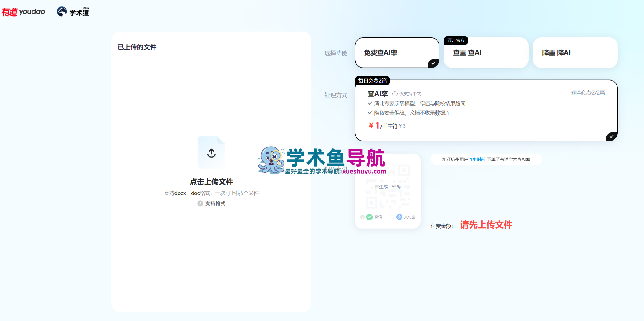Open the 学术猹 logo in the header
This screenshot has width=644, height=321.
pyautogui.click(x=73, y=12)
